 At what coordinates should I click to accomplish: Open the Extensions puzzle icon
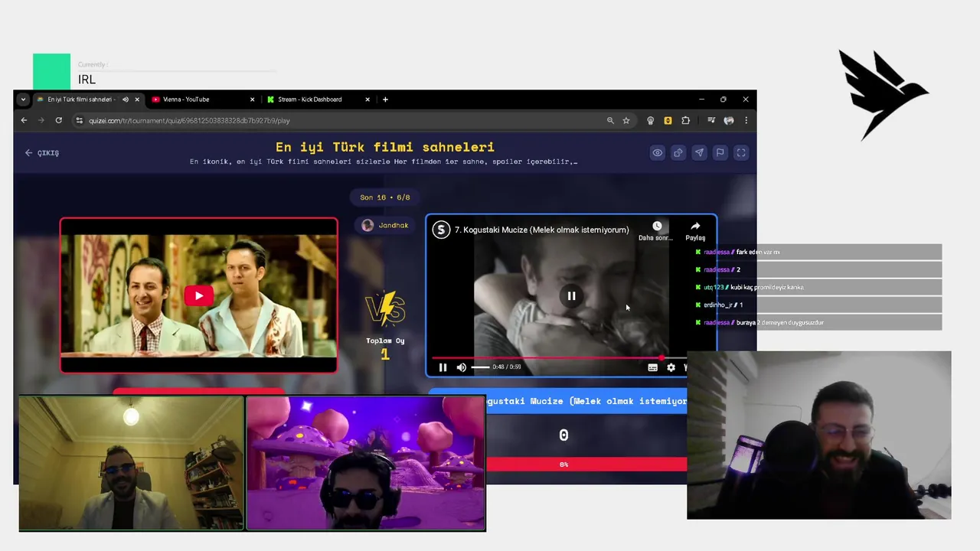click(685, 120)
